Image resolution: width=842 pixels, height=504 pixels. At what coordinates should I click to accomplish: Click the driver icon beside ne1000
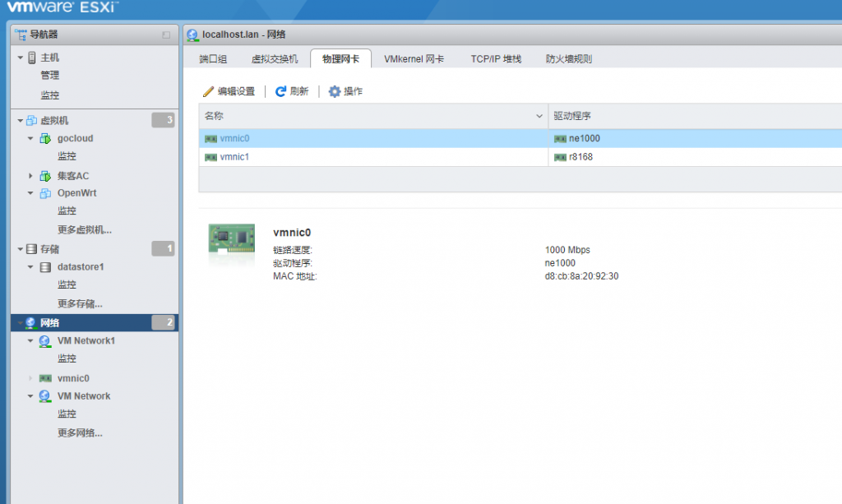pos(560,138)
